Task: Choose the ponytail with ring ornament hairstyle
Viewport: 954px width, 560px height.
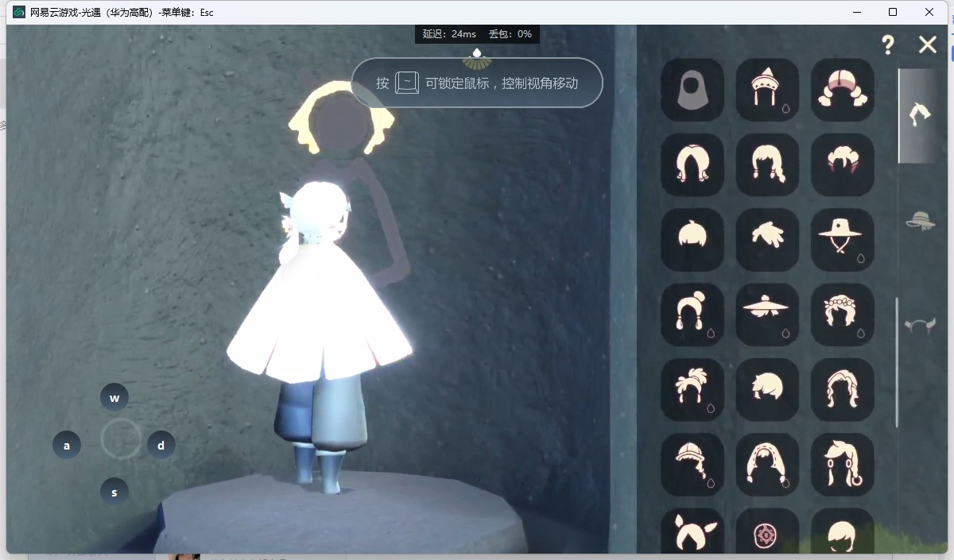Action: 842,465
